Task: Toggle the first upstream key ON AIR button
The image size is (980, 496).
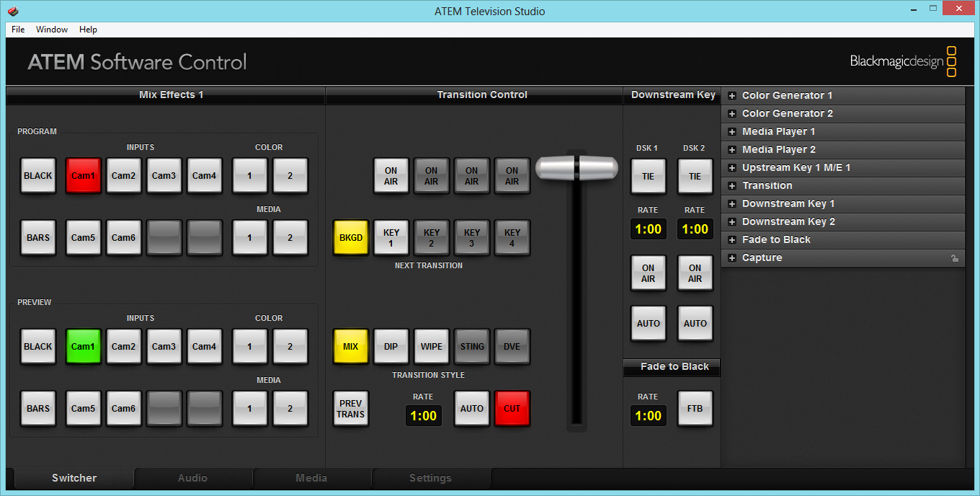Action: [x=391, y=176]
